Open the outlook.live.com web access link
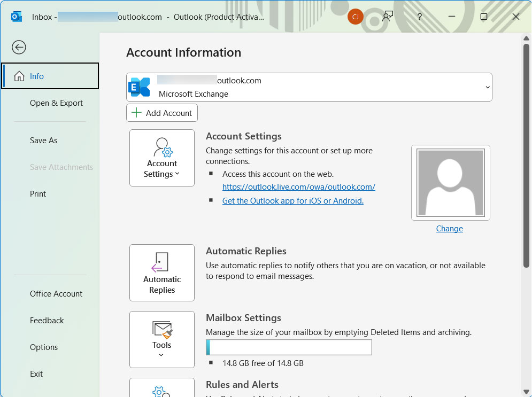 (298, 186)
